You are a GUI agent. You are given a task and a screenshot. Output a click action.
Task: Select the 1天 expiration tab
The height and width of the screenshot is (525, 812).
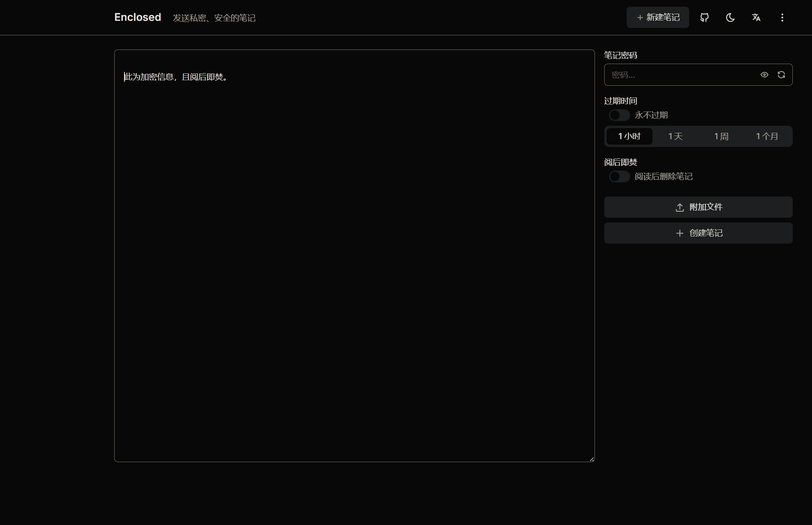tap(675, 136)
